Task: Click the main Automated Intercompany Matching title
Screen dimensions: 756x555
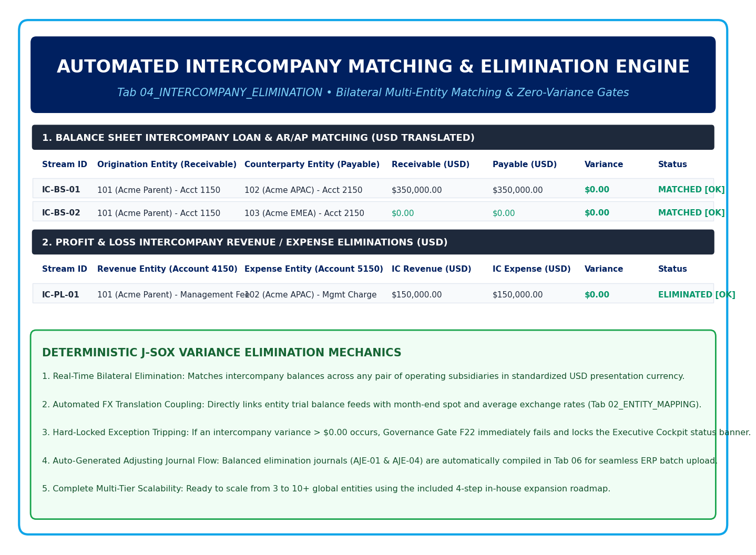Action: [x=373, y=67]
